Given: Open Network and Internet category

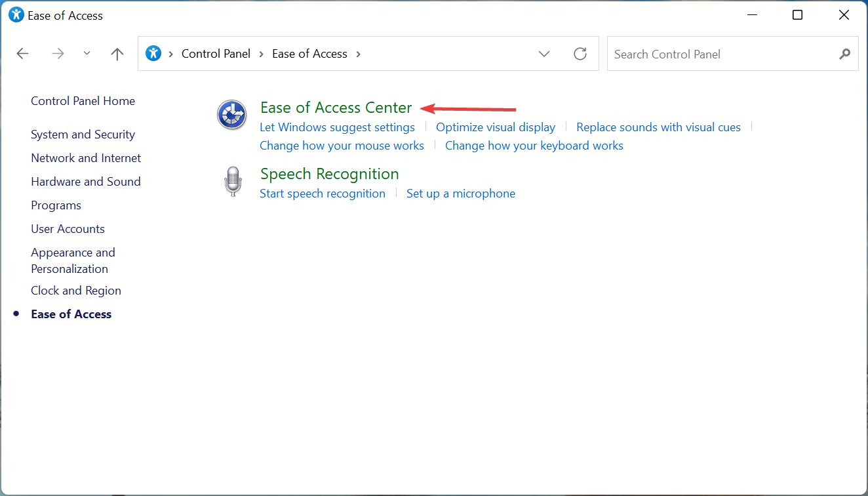Looking at the screenshot, I should pyautogui.click(x=86, y=158).
